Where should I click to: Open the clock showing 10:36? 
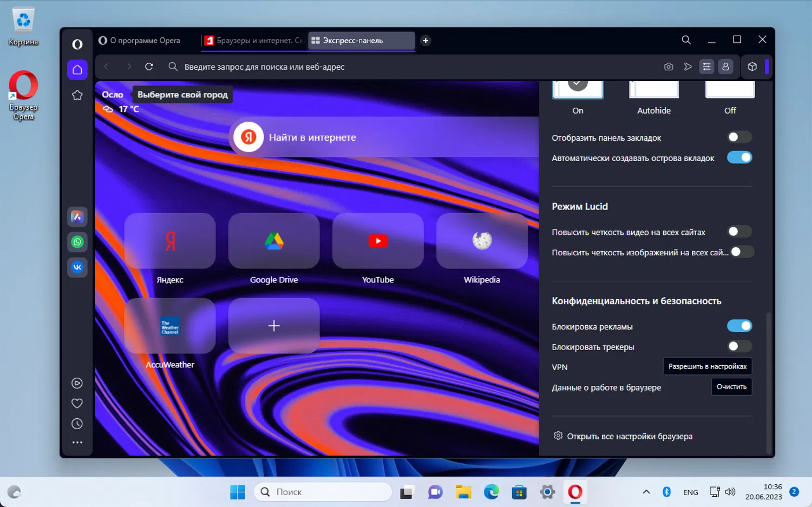point(763,492)
